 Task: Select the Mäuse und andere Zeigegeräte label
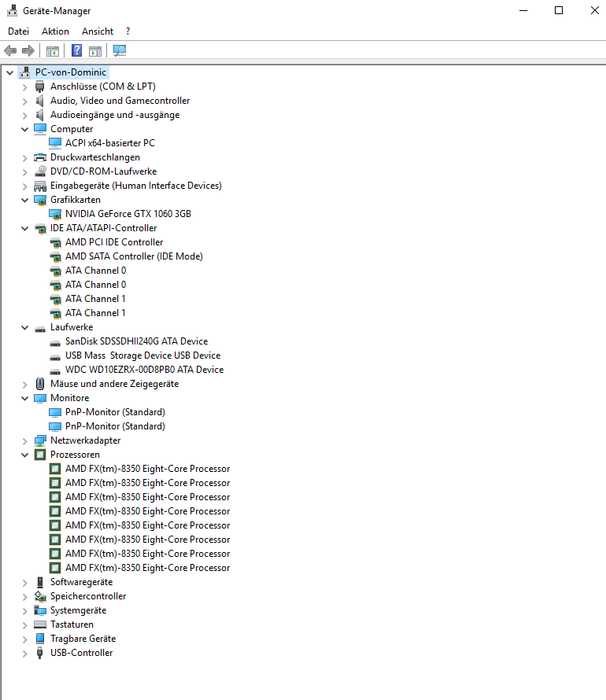pos(114,384)
